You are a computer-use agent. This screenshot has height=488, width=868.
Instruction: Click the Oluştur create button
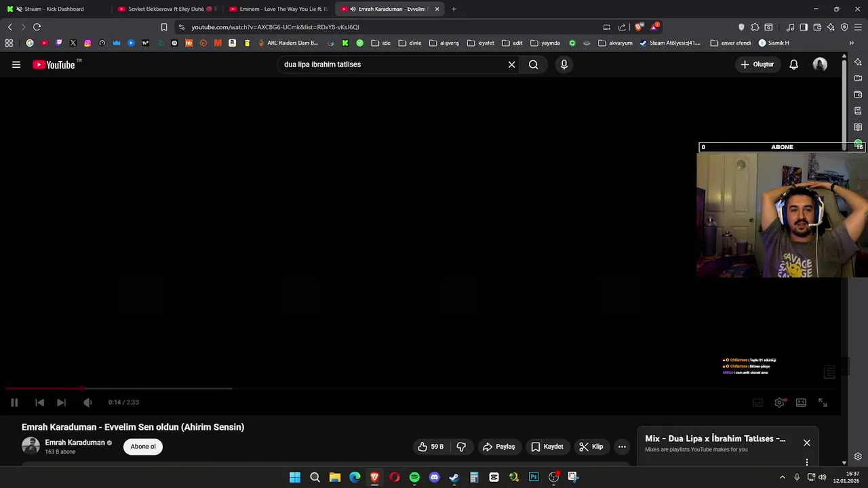pyautogui.click(x=757, y=64)
